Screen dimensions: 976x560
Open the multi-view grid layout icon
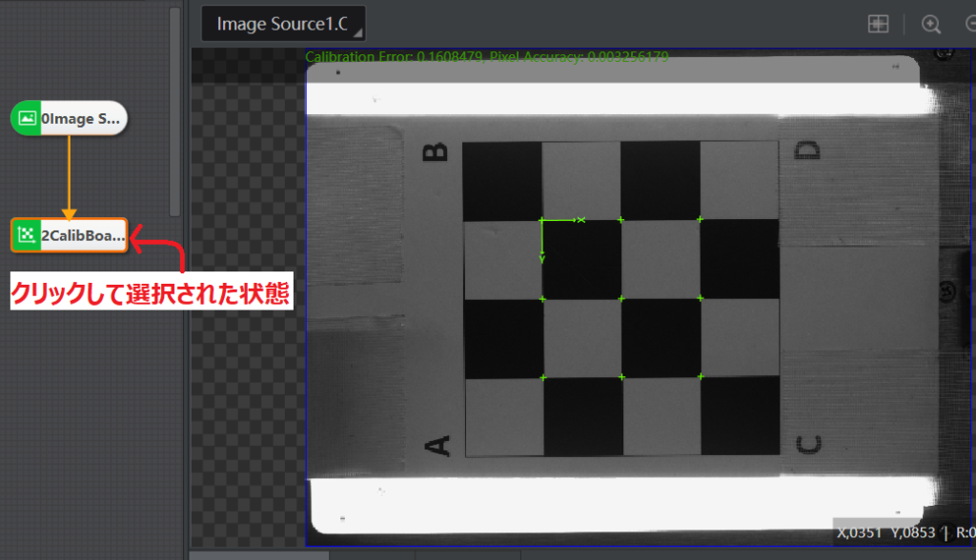878,24
